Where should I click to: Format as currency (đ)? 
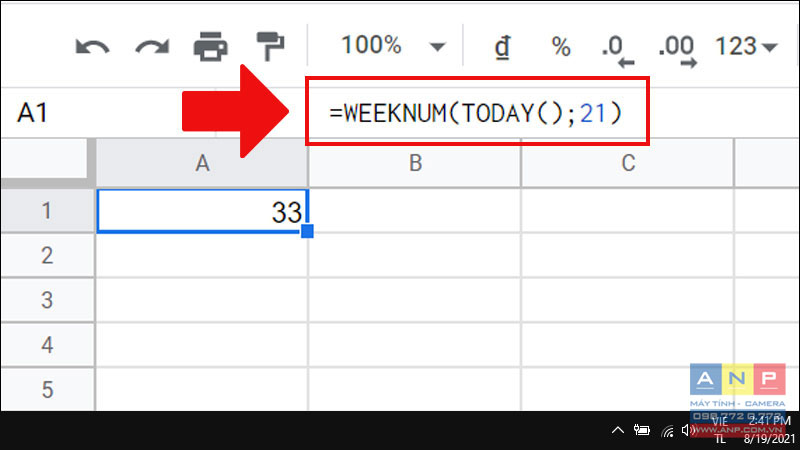tap(501, 46)
